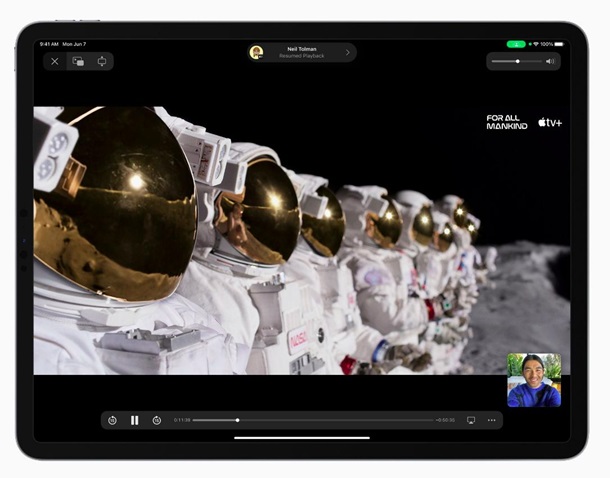Pause the video playback
Image resolution: width=610 pixels, height=478 pixels.
tap(135, 420)
